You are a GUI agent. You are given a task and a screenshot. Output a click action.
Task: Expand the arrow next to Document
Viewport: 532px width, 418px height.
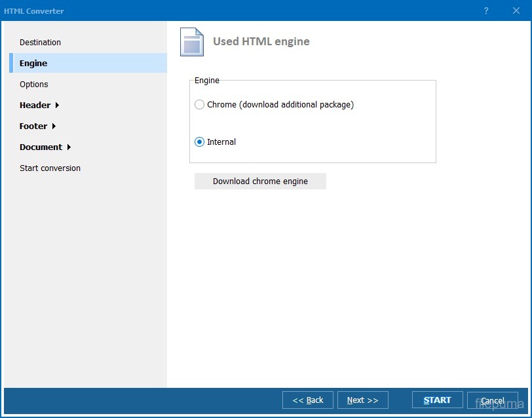[69, 147]
